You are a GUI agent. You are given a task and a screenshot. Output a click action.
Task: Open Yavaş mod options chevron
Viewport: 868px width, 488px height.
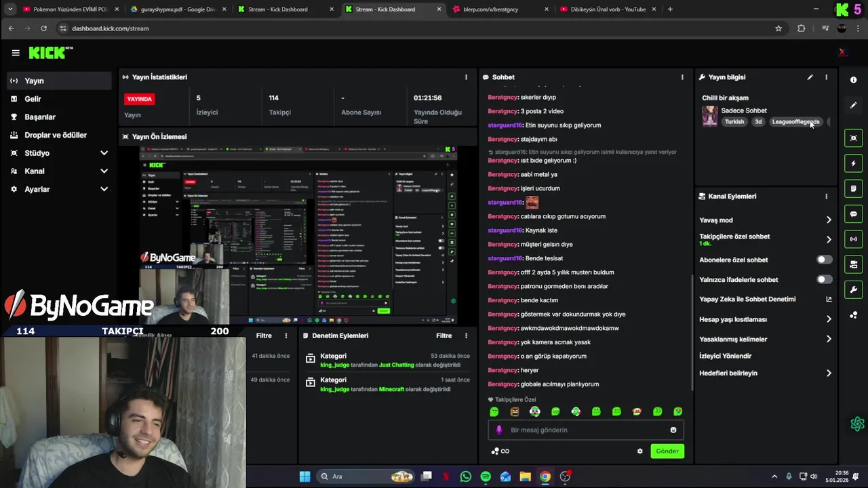coord(829,220)
